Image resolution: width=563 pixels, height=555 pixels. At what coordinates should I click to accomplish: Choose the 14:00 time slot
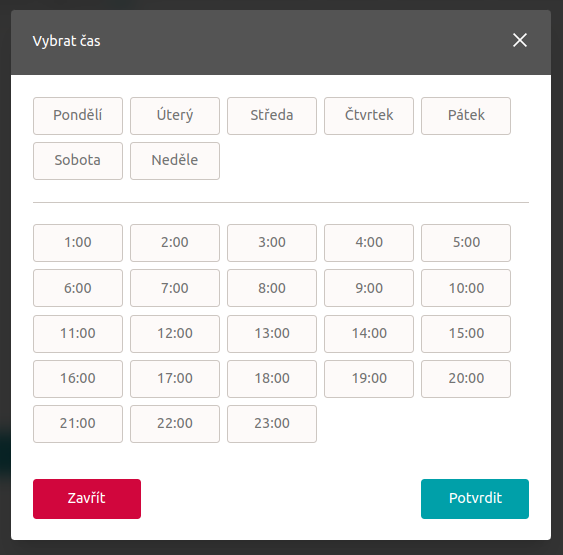[369, 334]
